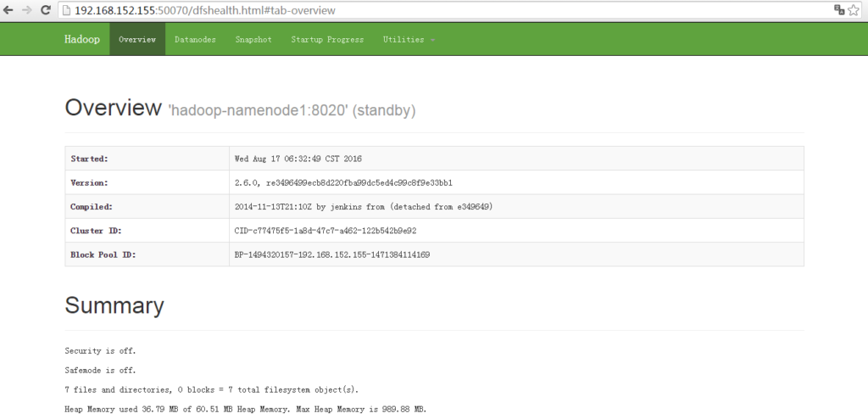The image size is (868, 419).
Task: Open the Startup Progress tab
Action: point(327,39)
